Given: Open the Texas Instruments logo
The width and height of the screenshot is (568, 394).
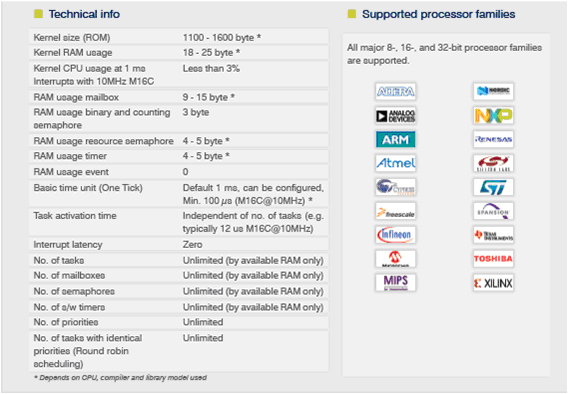Looking at the screenshot, I should (493, 235).
